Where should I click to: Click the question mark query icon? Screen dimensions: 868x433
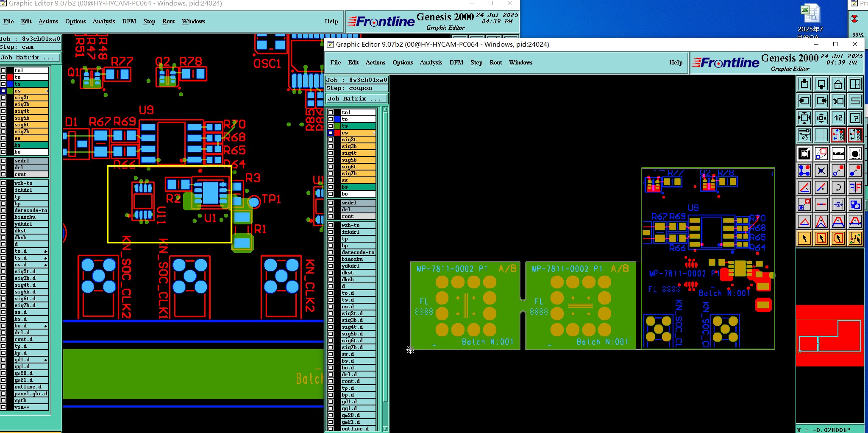click(x=855, y=118)
